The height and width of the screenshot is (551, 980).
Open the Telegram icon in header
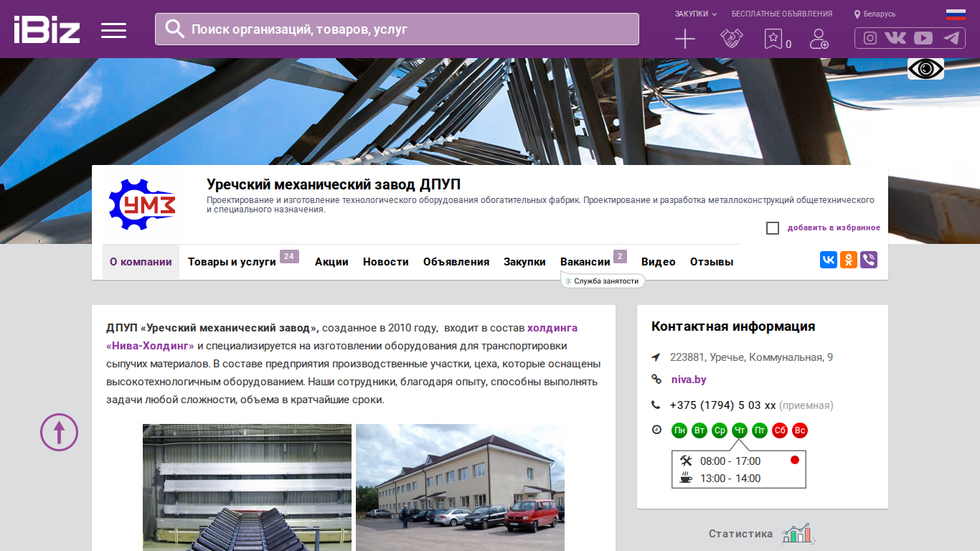coord(951,38)
